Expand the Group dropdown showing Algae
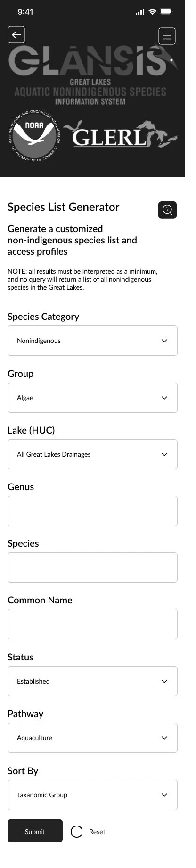This screenshot has width=196, height=868. (98, 421)
